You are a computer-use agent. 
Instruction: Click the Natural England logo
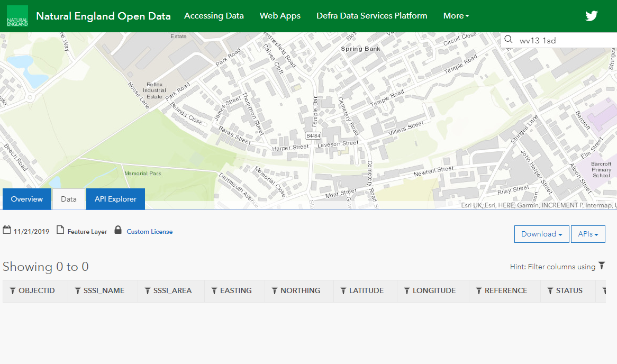[x=17, y=16]
